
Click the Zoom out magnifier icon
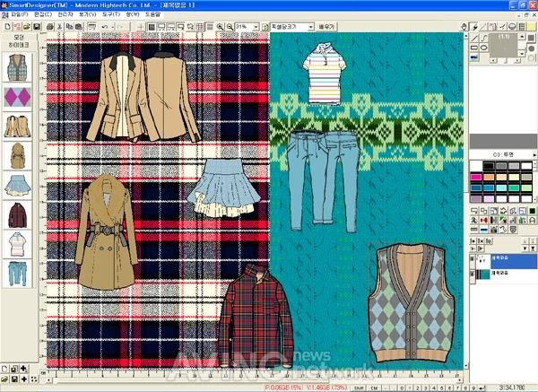tap(230, 27)
